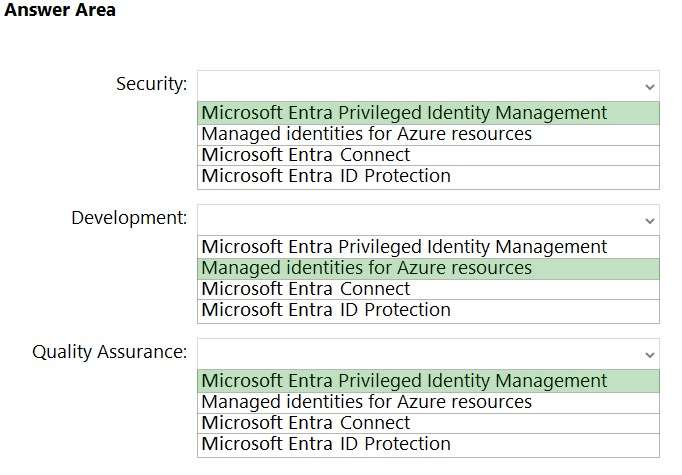Viewport: 682px width, 475px height.
Task: Choose Managed identities for Azure resources under Security
Action: 366,134
